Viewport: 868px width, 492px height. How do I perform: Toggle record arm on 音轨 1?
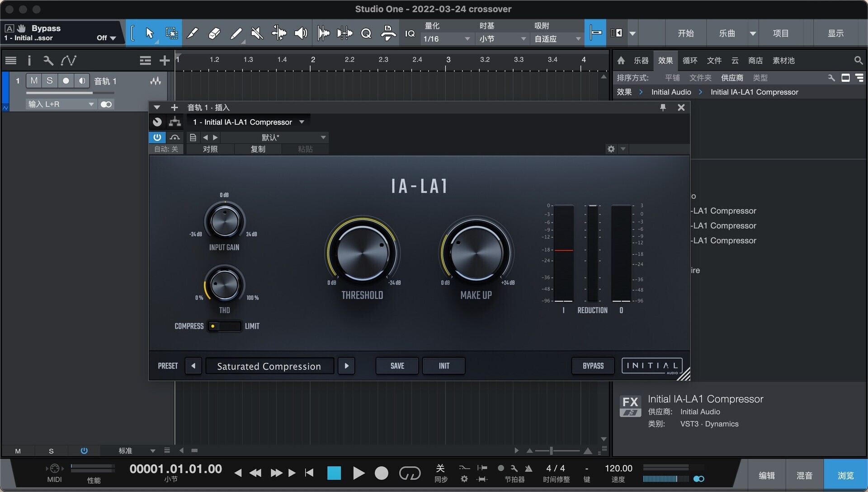(x=66, y=81)
